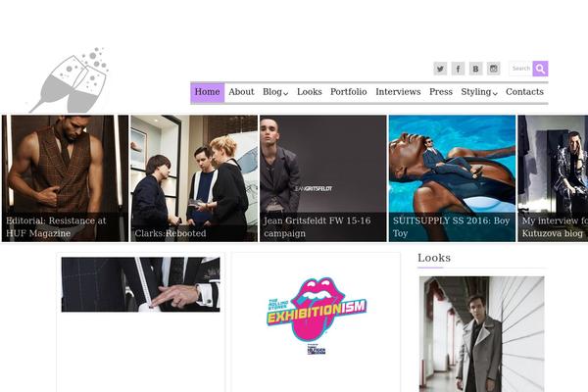The height and width of the screenshot is (392, 588).
Task: Open the Contacts page
Action: (524, 92)
